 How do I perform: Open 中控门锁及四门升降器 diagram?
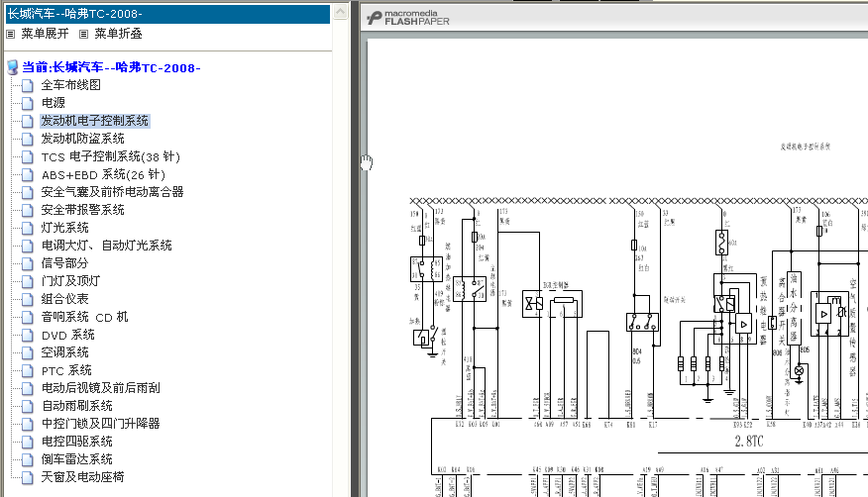(x=101, y=424)
